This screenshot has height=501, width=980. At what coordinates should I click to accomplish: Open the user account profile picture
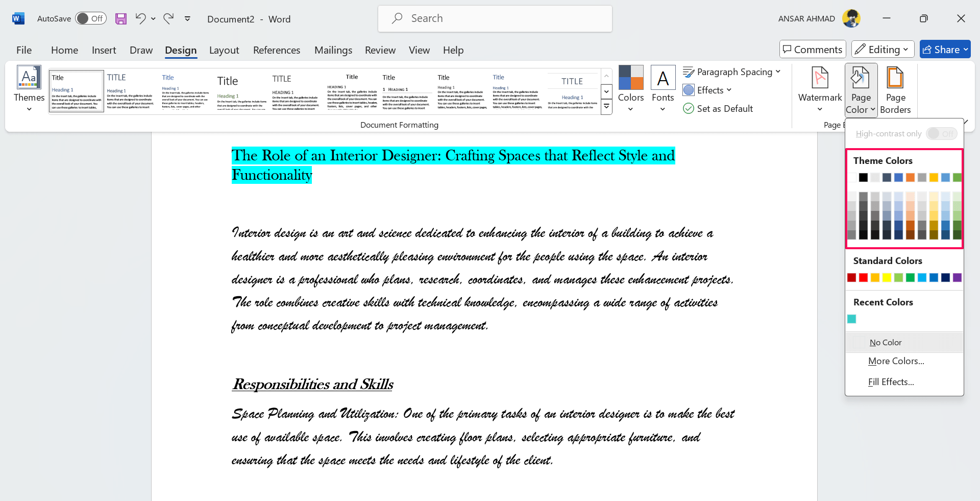[x=851, y=19]
